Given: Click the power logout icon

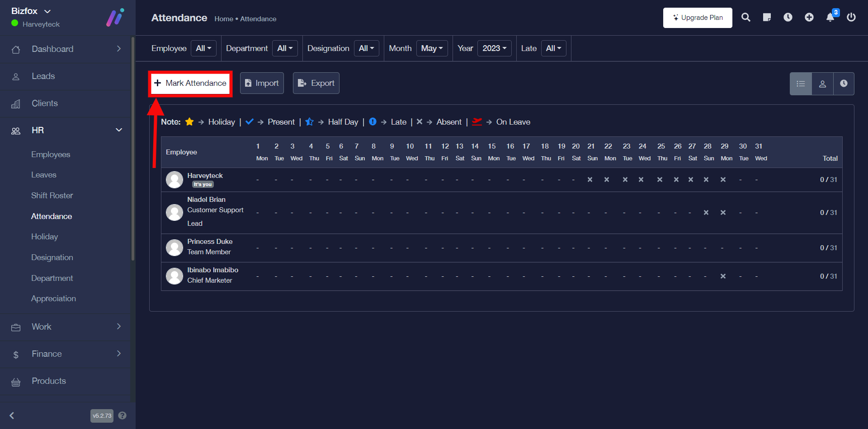Looking at the screenshot, I should (x=851, y=17).
